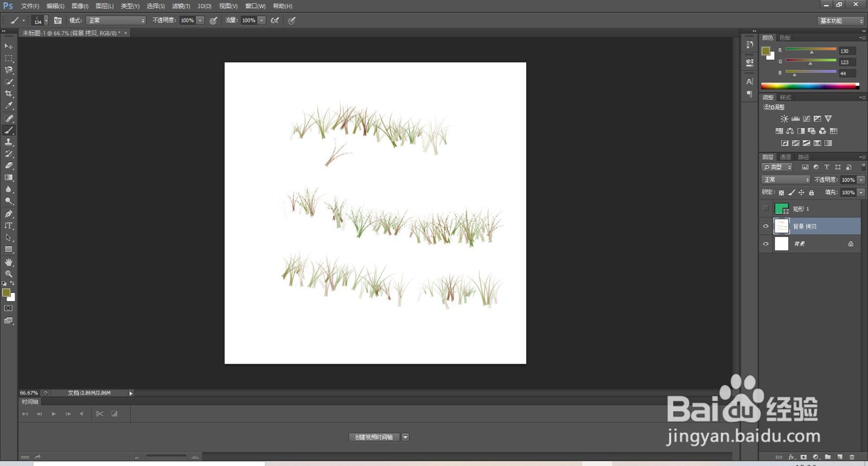Select the Clone Stamp tool

9,142
